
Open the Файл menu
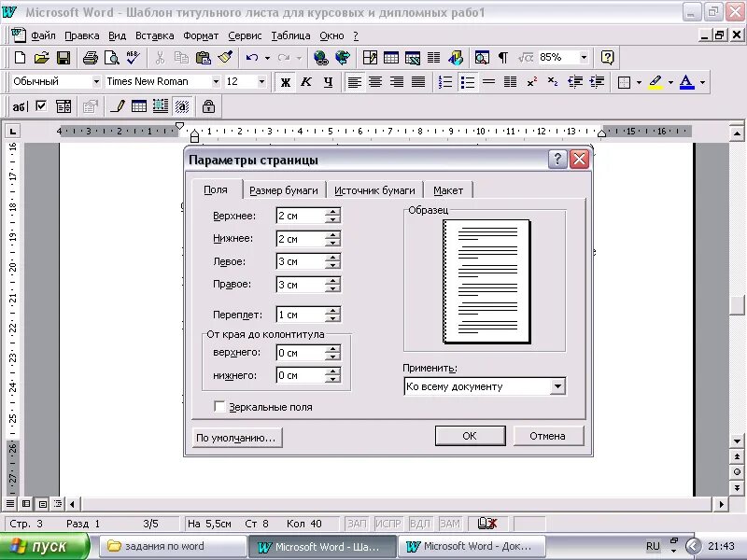point(43,35)
